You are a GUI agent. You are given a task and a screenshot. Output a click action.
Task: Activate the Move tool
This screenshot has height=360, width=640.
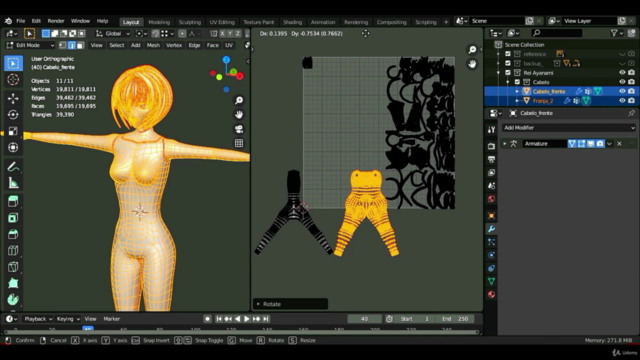click(x=13, y=98)
